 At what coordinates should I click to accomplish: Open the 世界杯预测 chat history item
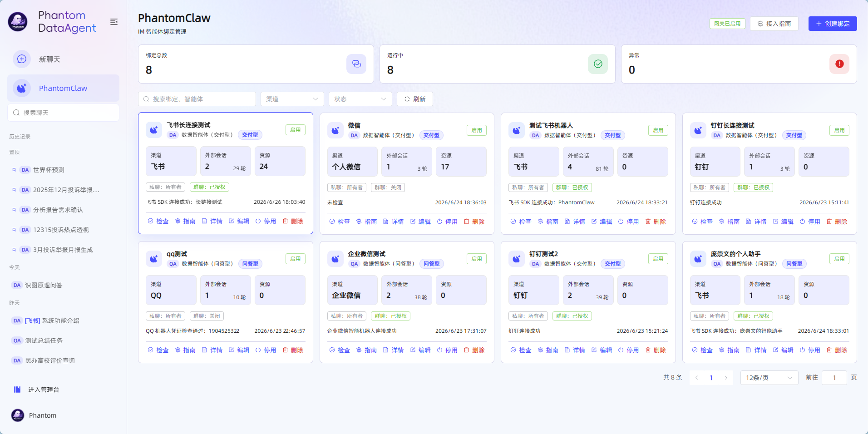tap(63, 170)
